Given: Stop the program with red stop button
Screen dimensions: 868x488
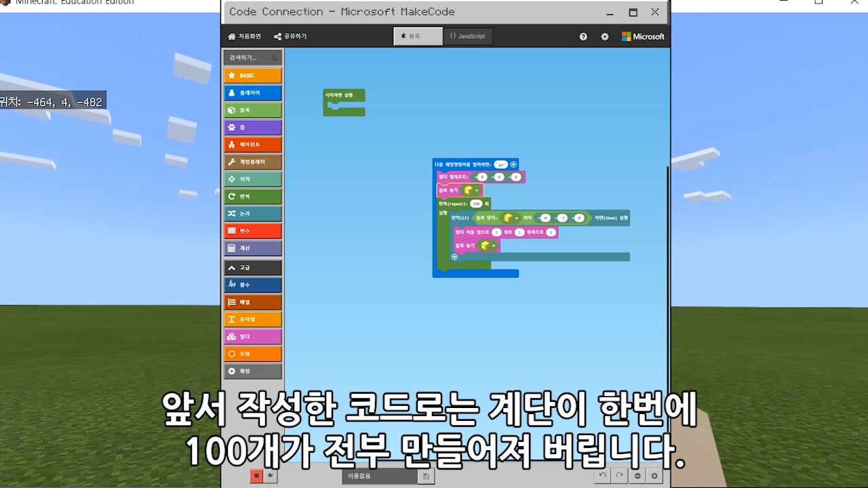Looking at the screenshot, I should click(x=256, y=476).
